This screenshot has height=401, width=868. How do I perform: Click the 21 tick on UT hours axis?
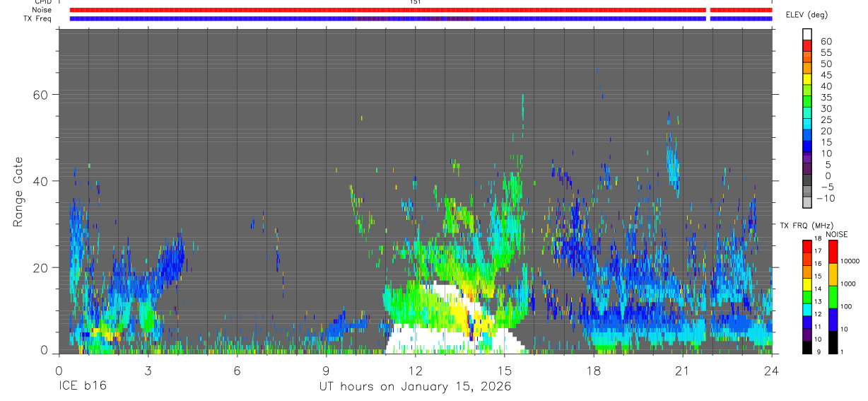[x=682, y=371]
